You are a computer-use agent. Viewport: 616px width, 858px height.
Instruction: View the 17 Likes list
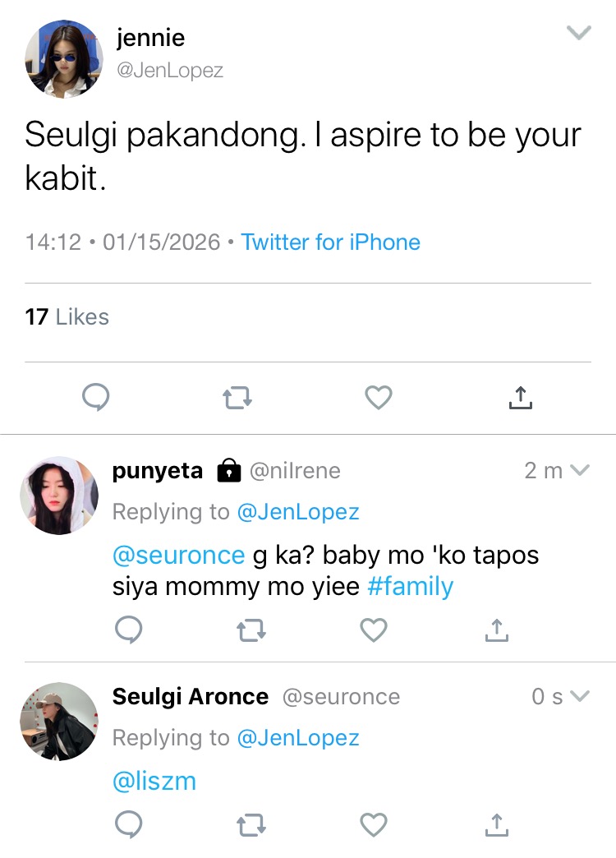tap(67, 317)
